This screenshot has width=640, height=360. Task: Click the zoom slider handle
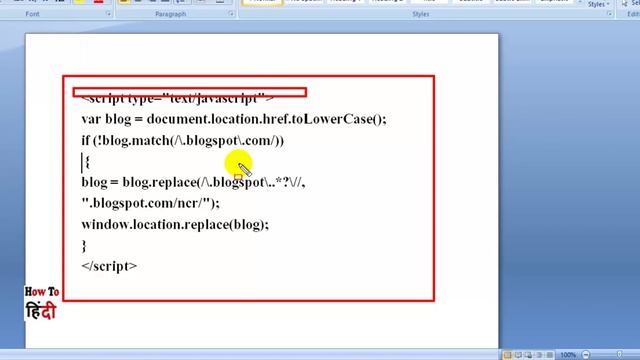(x=620, y=355)
